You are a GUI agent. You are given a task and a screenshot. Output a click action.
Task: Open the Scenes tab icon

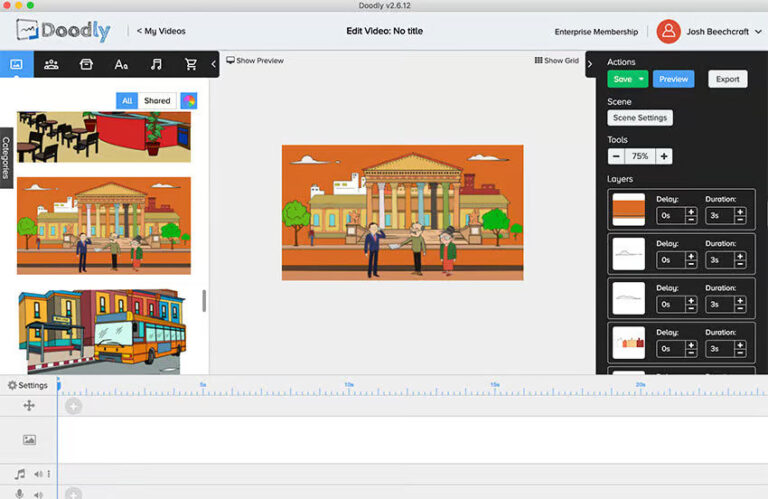[17, 64]
